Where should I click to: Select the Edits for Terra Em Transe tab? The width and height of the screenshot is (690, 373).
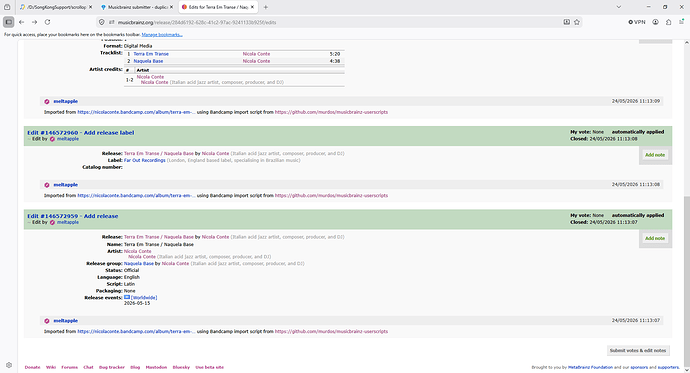pyautogui.click(x=218, y=7)
